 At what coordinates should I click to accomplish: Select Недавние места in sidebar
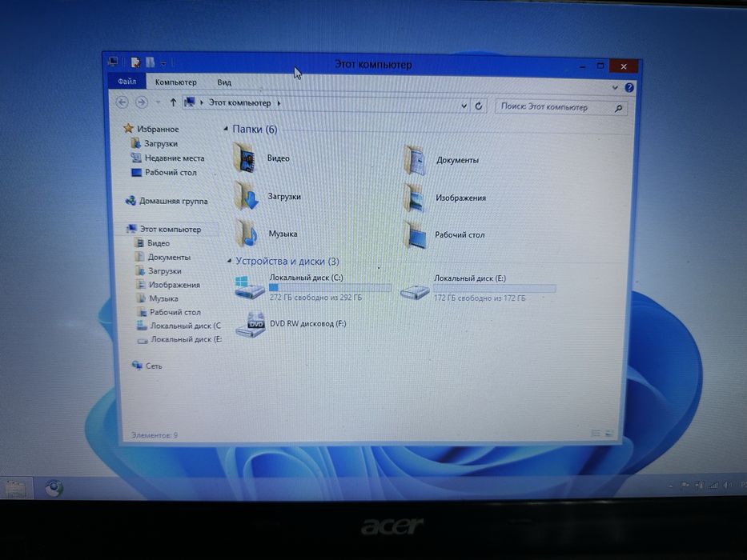(x=167, y=158)
